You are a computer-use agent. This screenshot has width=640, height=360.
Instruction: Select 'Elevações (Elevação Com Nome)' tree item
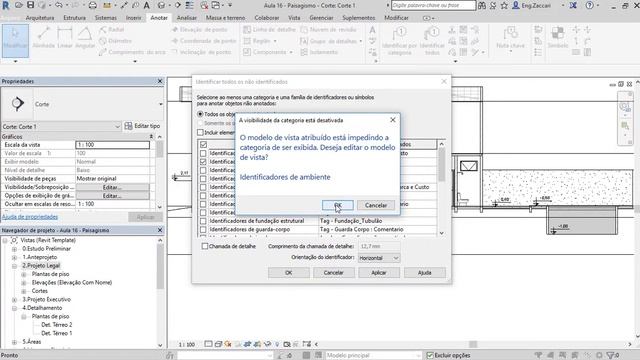click(72, 282)
